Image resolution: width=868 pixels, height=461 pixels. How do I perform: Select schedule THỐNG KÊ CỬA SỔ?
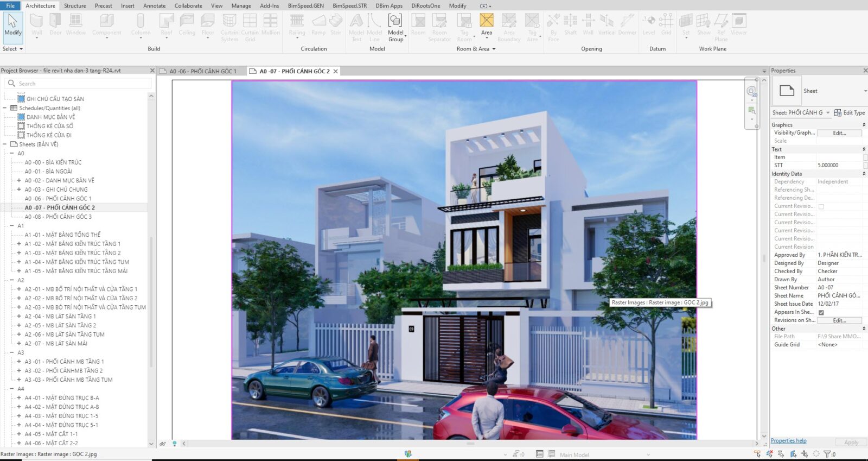[50, 126]
